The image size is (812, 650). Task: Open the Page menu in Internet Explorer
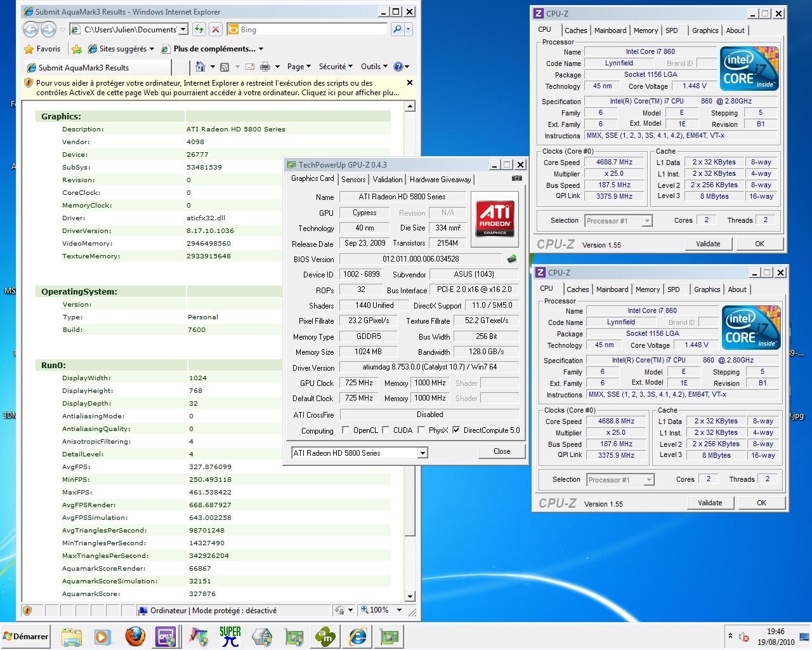tap(299, 67)
